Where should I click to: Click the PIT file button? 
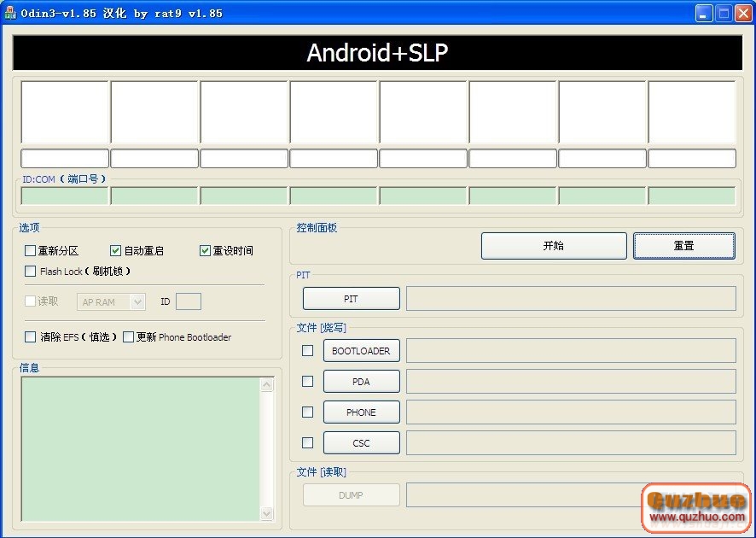351,299
